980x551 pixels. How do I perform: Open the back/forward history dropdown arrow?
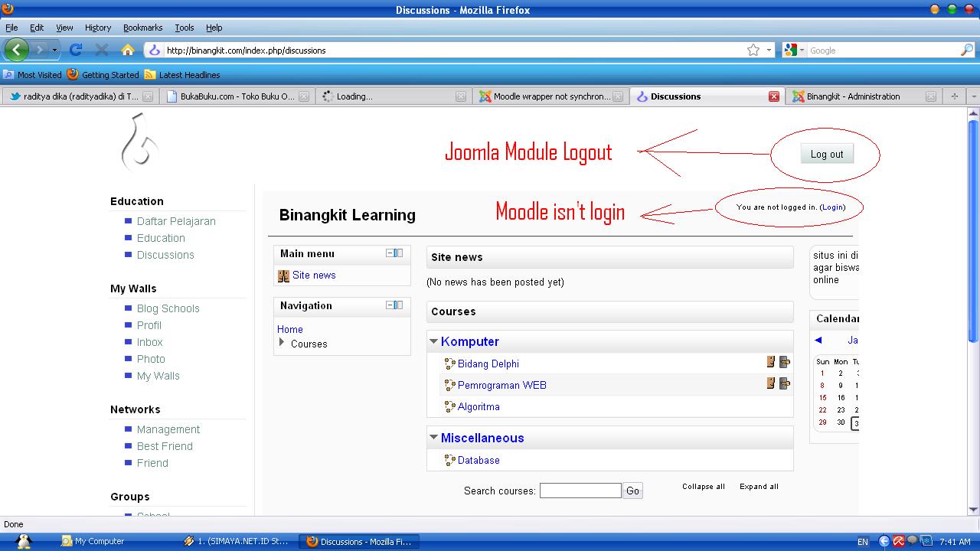[x=54, y=51]
